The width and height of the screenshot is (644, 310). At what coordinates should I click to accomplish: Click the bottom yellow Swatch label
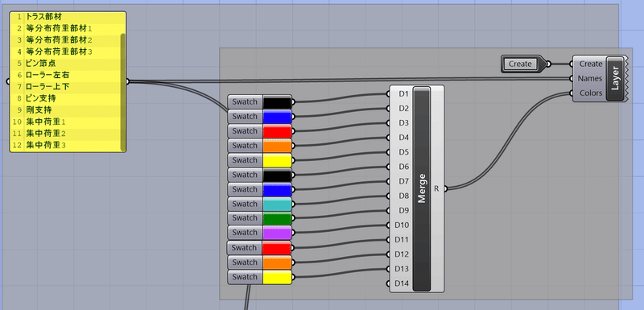point(245,277)
